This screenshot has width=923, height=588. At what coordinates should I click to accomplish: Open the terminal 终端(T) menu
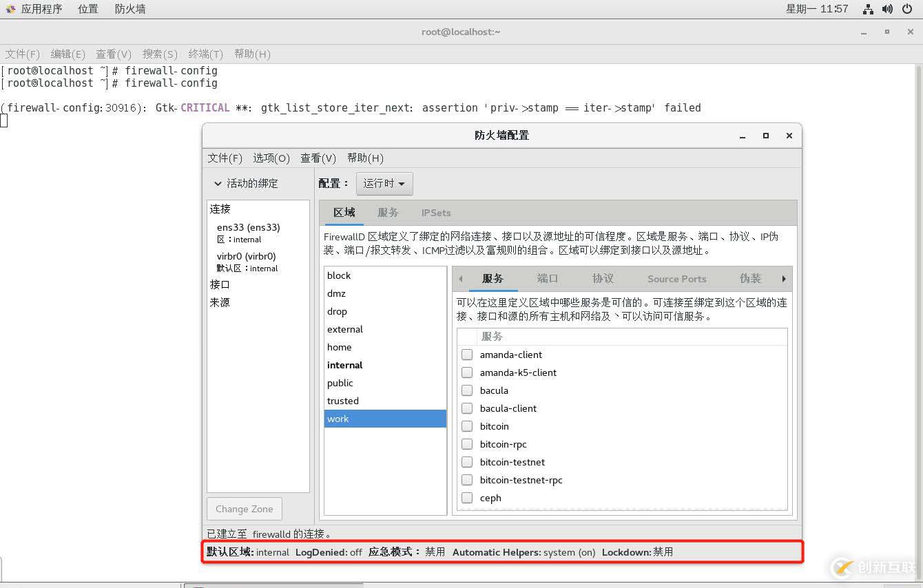[206, 54]
